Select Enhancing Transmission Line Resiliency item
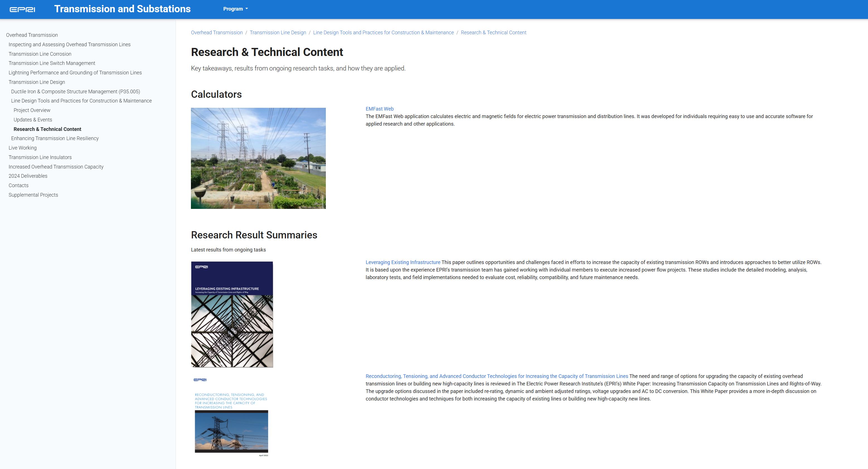The height and width of the screenshot is (469, 868). click(55, 138)
